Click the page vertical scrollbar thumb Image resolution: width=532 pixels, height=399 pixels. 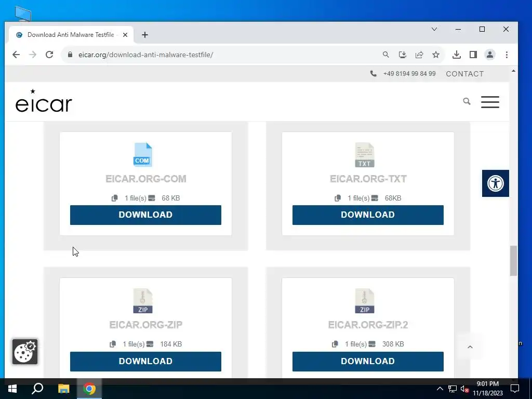(x=513, y=261)
